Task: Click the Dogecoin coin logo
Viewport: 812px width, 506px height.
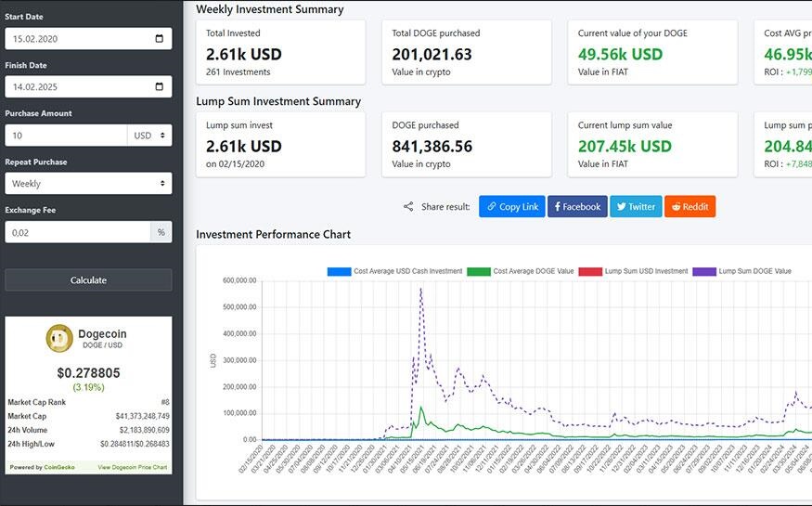Action: pyautogui.click(x=59, y=338)
